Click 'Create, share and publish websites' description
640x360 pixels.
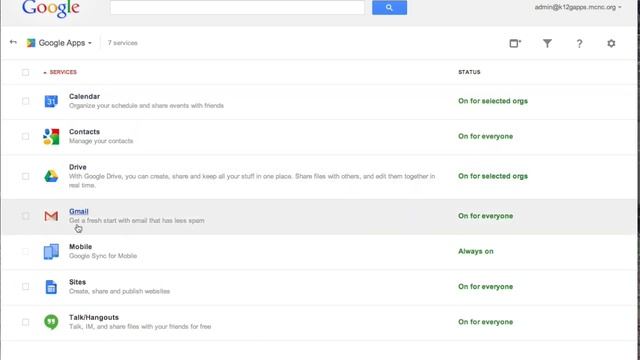[x=119, y=291]
